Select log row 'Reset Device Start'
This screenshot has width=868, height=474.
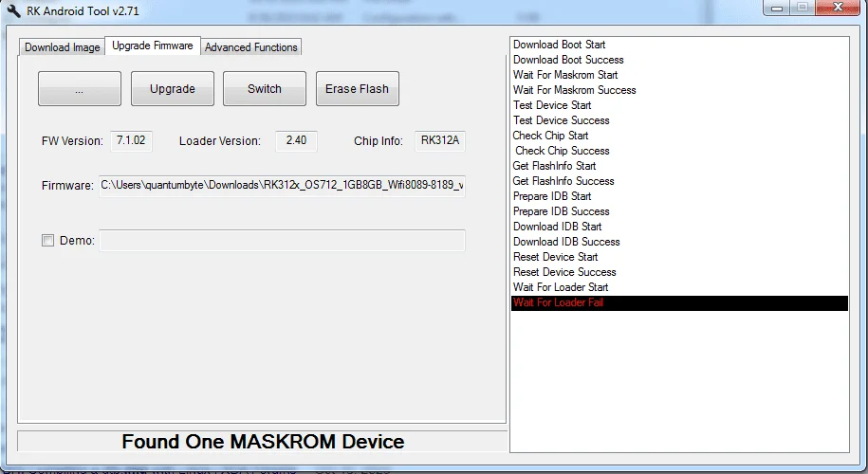pos(680,257)
